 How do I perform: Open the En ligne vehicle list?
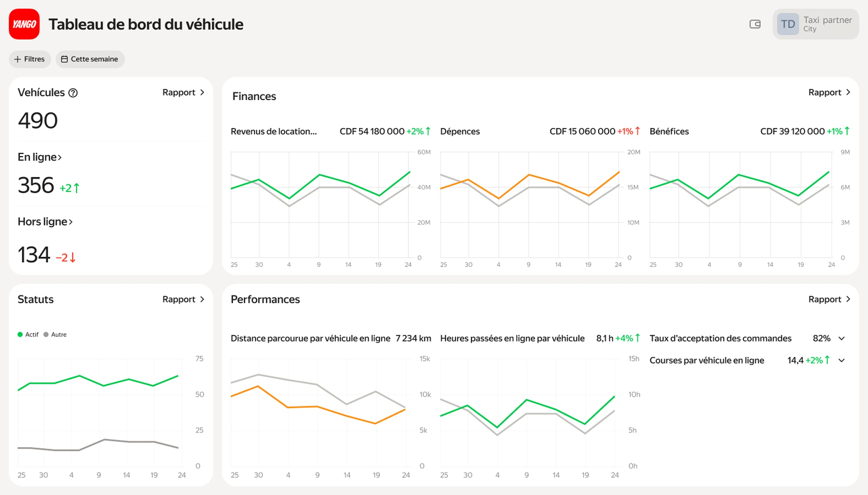tap(39, 157)
